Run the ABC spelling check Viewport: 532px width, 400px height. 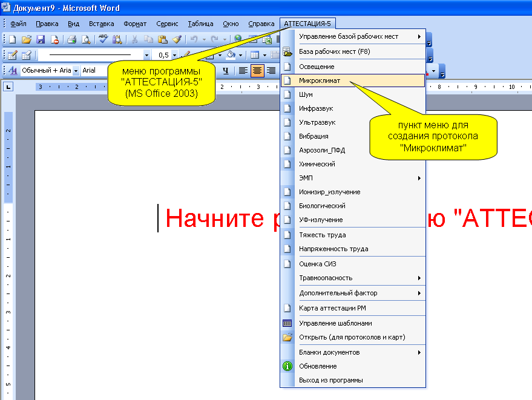point(103,39)
